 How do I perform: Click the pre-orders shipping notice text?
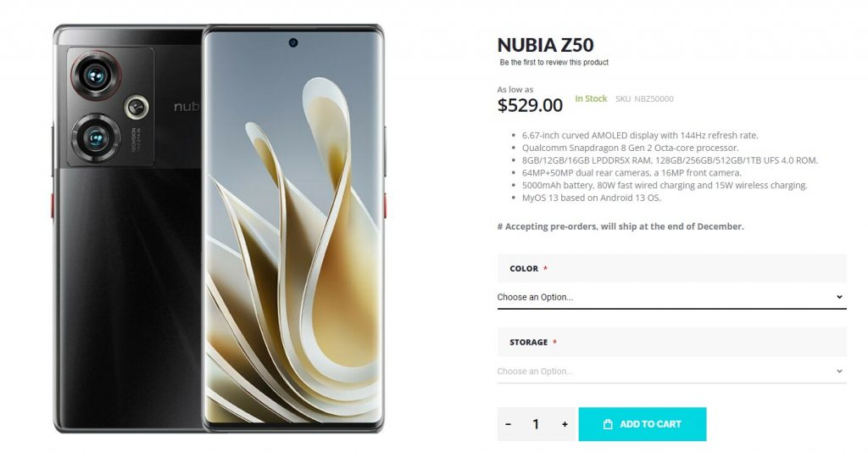coord(620,226)
